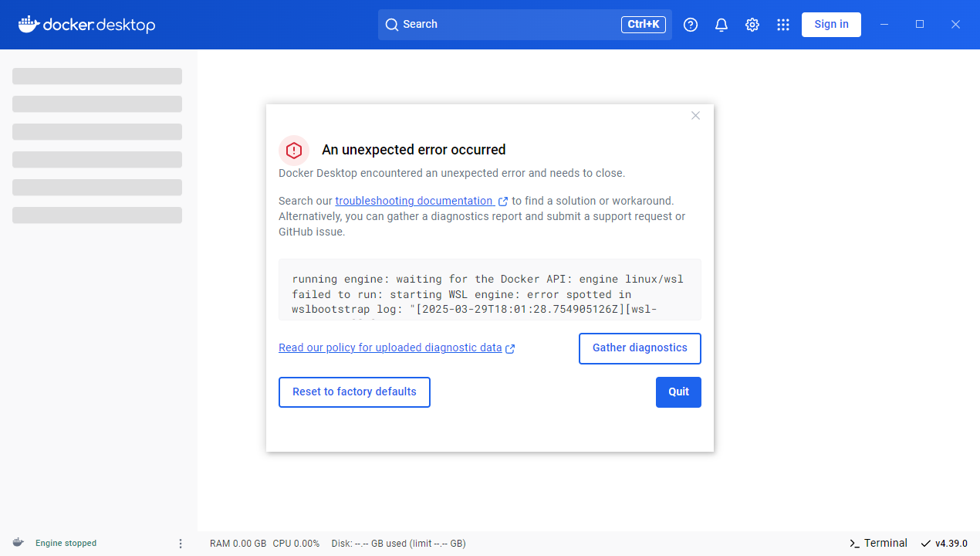Click the error log message box
Screen dimensions: 980x556
click(490, 290)
